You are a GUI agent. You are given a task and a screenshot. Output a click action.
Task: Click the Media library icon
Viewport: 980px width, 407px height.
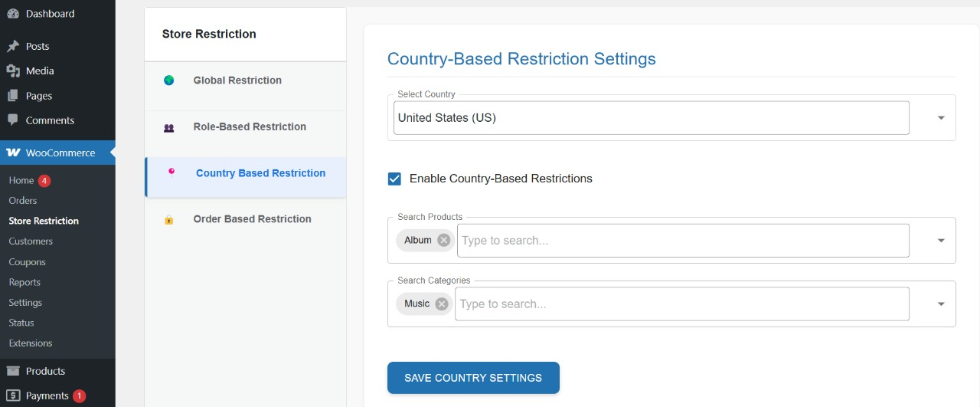[x=13, y=71]
